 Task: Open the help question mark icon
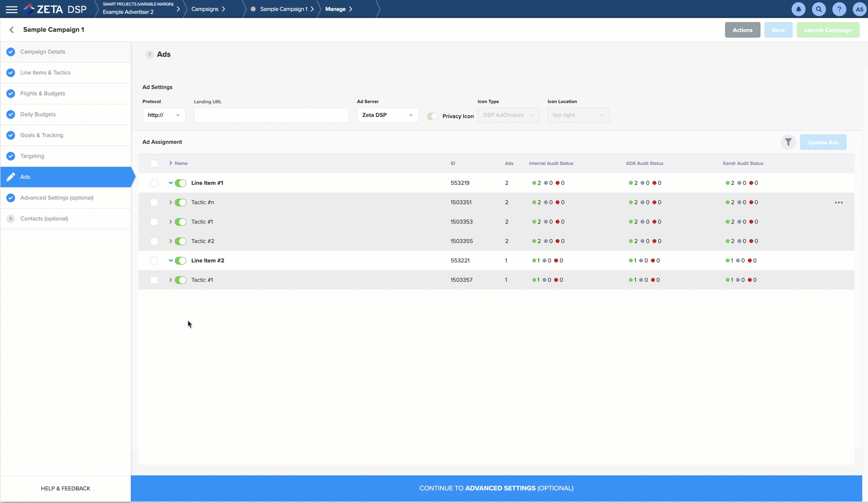point(839,9)
